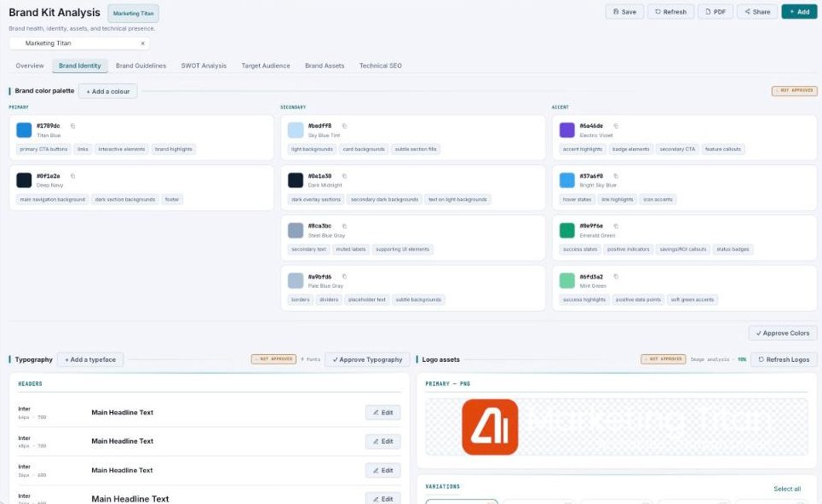
Task: Click Add a colour button
Action: tap(108, 91)
